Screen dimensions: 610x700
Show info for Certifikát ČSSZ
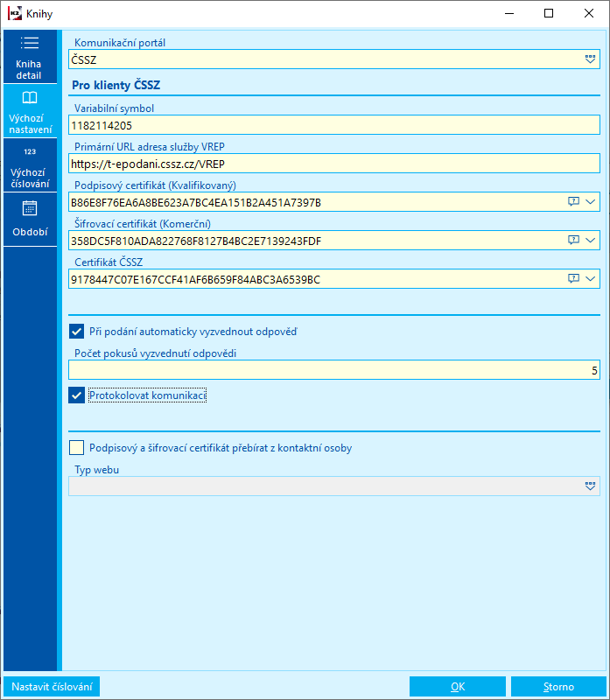573,278
